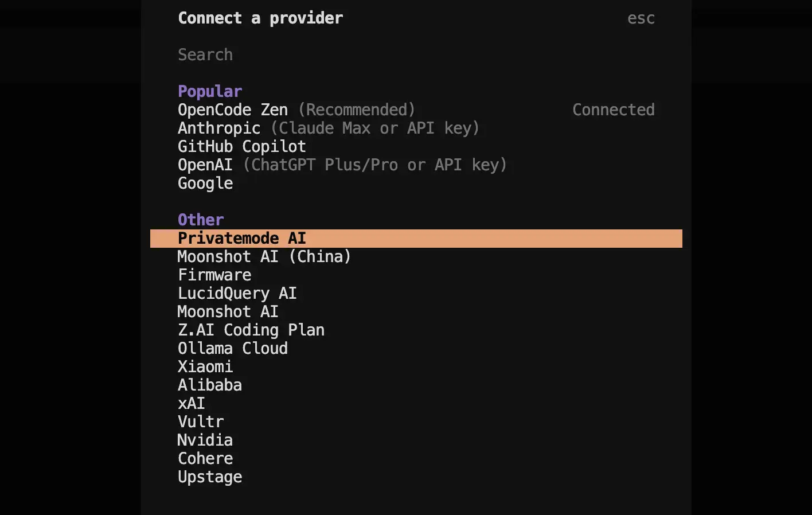Select Vultr from the list

[x=201, y=422]
